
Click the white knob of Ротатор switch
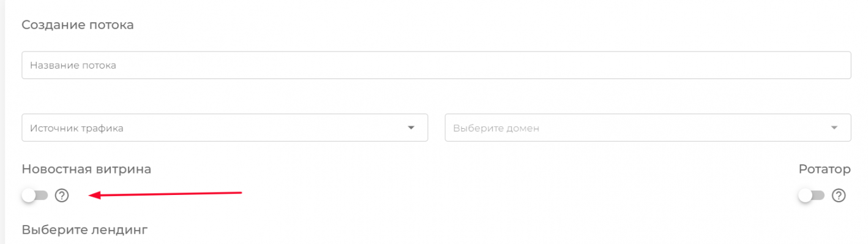click(806, 196)
